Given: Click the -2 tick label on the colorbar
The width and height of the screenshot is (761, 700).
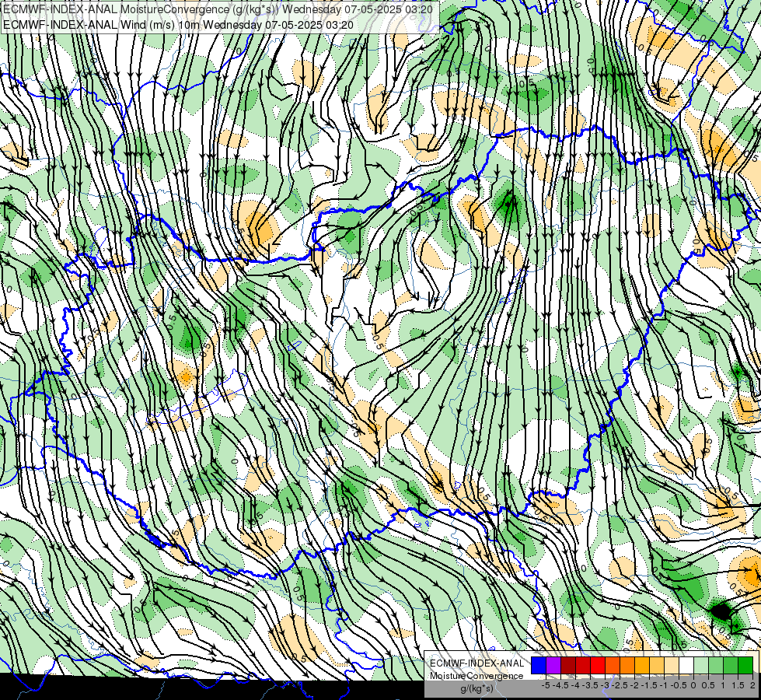Looking at the screenshot, I should tap(634, 685).
